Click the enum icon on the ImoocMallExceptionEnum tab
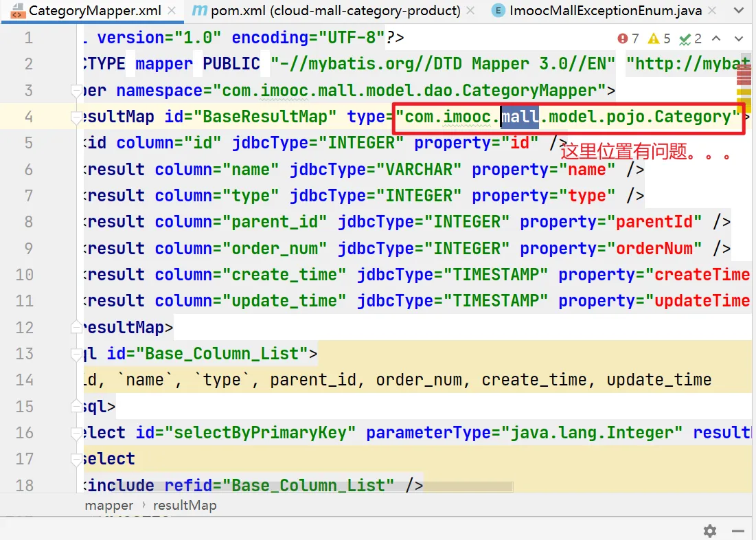The height and width of the screenshot is (540, 756). [499, 10]
